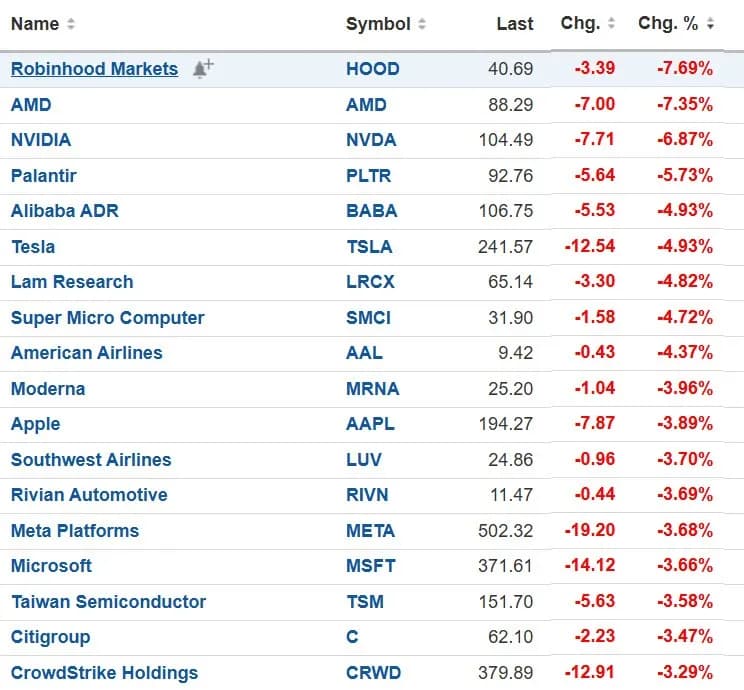Open the Microsoft stock link
The image size is (744, 690).
point(51,566)
